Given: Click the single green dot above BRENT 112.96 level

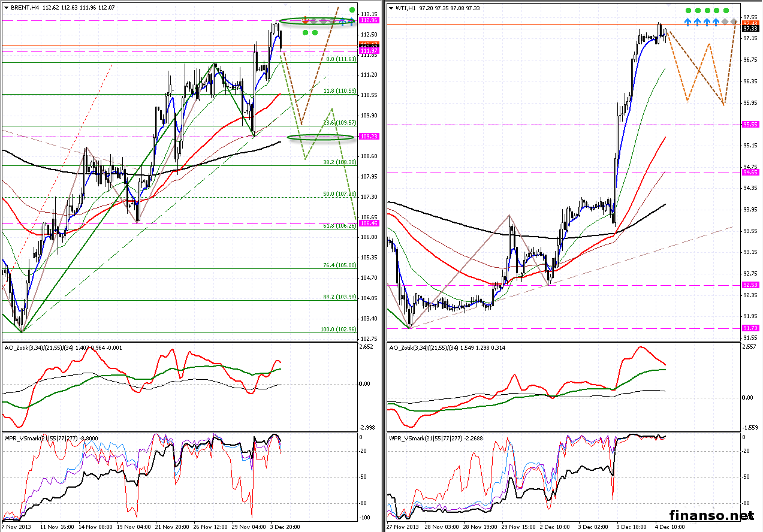Looking at the screenshot, I should [351, 11].
